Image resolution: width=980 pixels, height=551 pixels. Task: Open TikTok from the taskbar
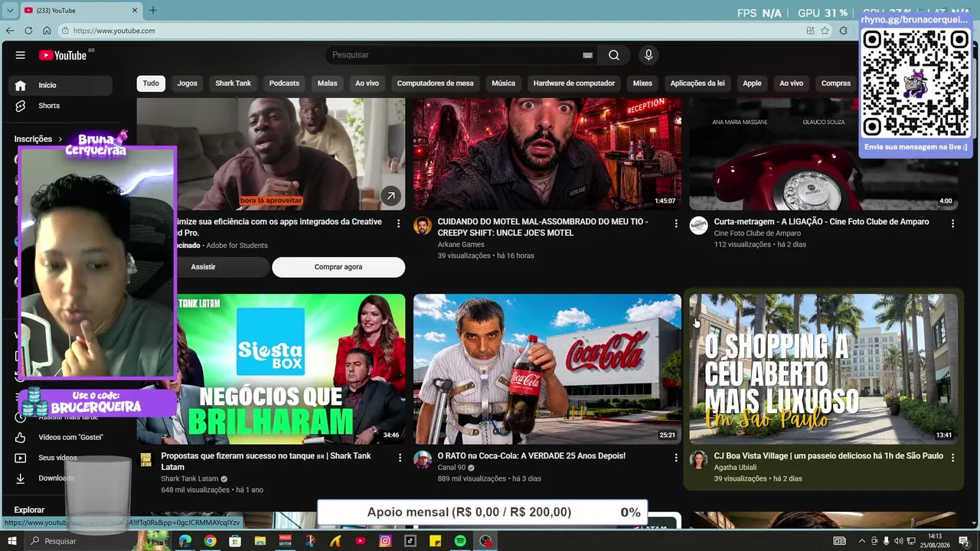point(410,541)
